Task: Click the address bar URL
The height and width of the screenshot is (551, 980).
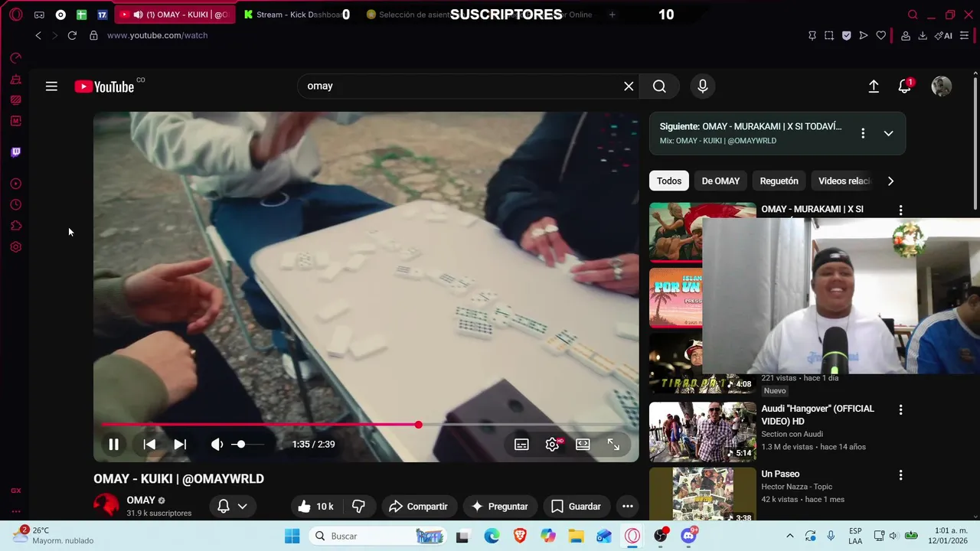Action: point(157,35)
